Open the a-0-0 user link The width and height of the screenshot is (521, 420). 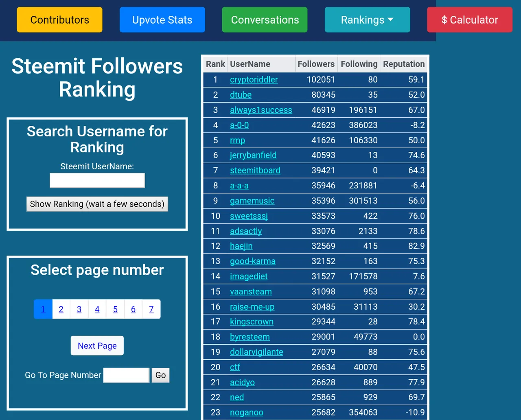(x=239, y=125)
